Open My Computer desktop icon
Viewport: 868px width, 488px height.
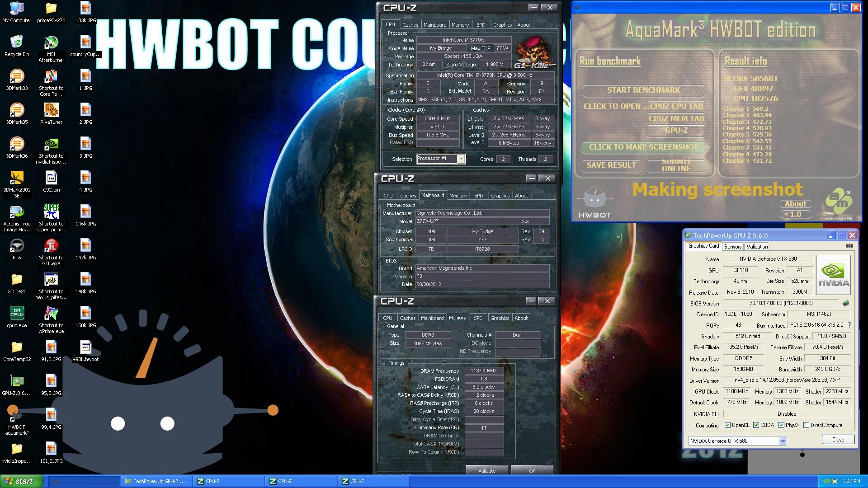click(17, 12)
